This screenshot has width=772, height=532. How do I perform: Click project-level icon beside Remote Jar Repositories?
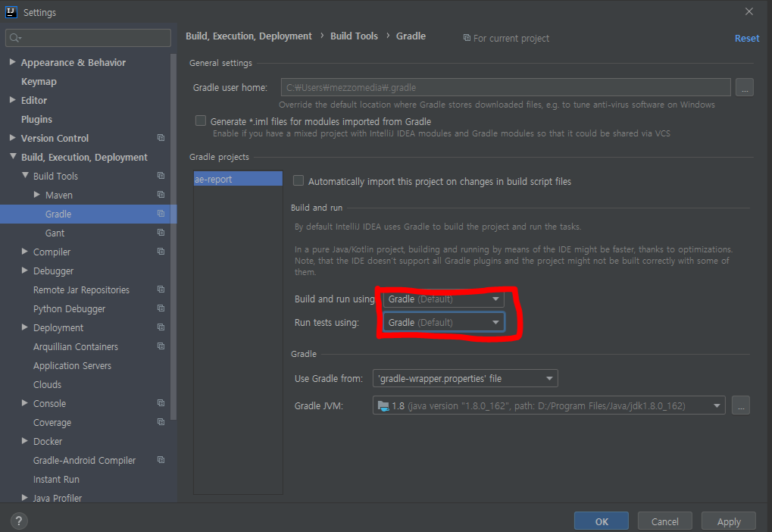point(161,289)
